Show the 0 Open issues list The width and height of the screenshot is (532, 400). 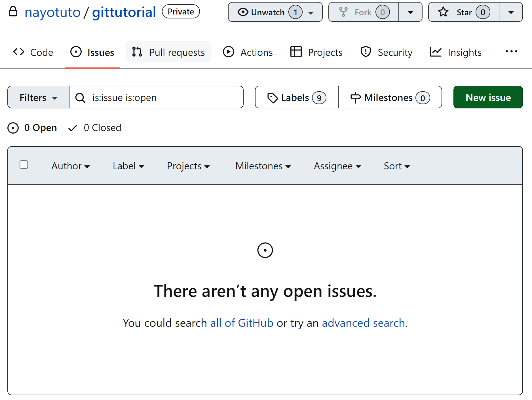coord(32,128)
